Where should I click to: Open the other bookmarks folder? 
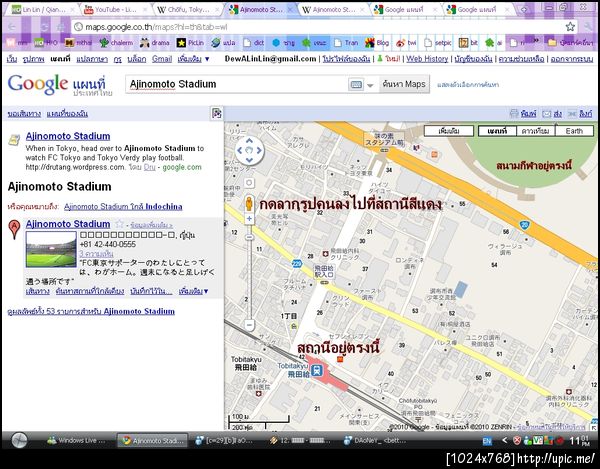[570, 43]
